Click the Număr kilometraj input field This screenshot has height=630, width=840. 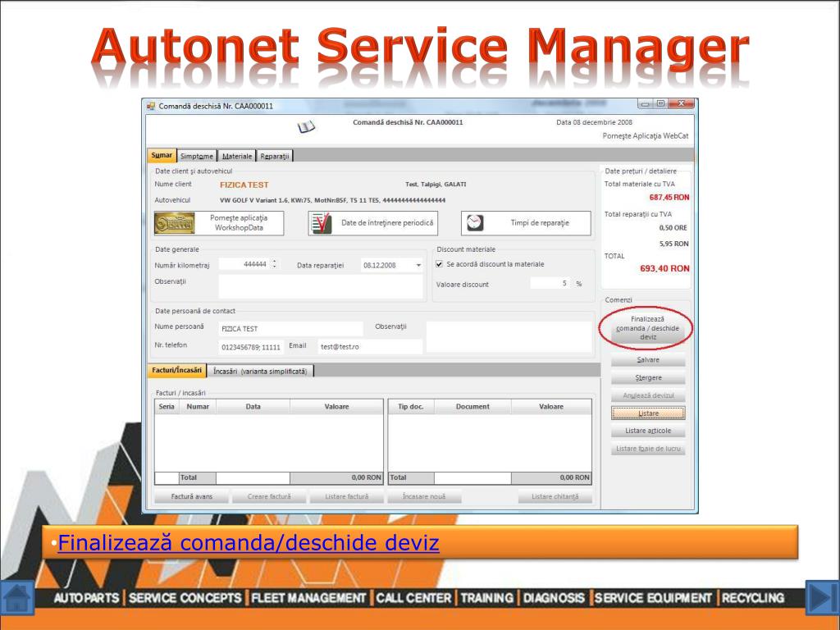click(x=244, y=264)
